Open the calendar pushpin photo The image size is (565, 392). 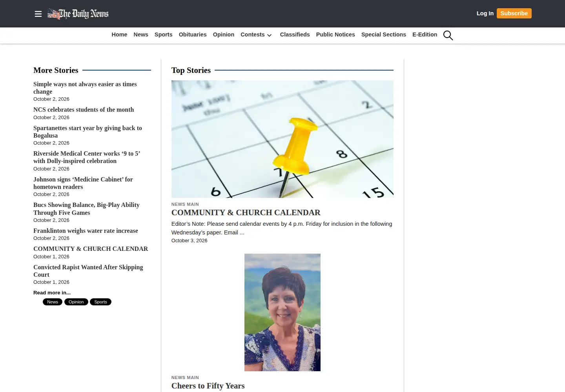coord(282,139)
